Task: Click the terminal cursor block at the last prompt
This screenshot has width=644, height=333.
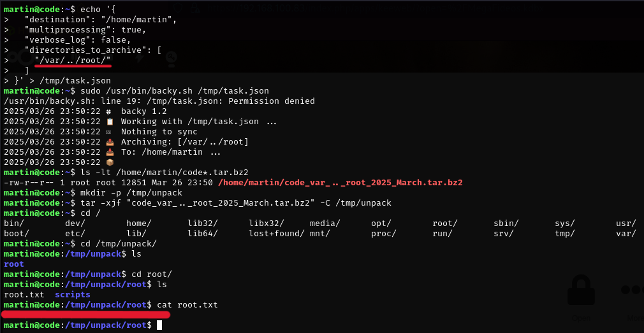Action: (159, 325)
